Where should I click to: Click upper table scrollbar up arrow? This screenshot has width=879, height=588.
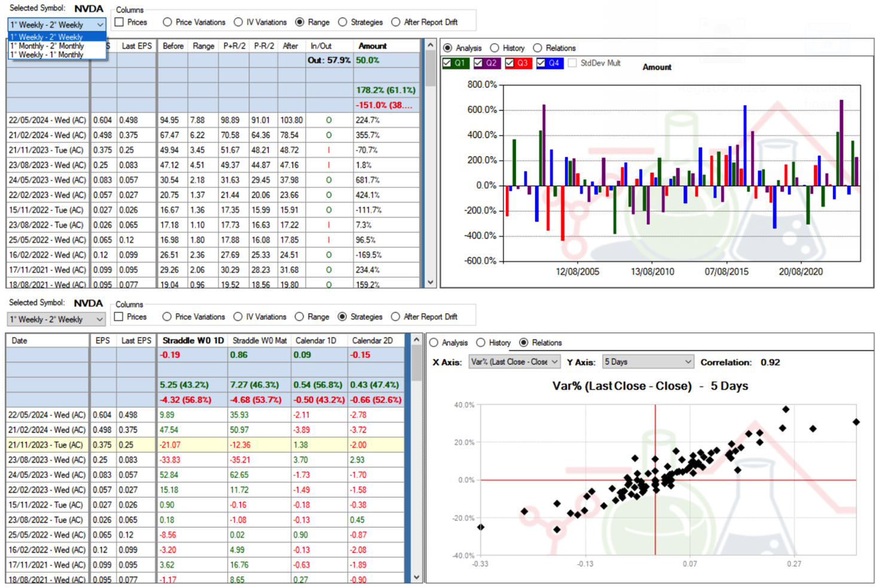[430, 45]
